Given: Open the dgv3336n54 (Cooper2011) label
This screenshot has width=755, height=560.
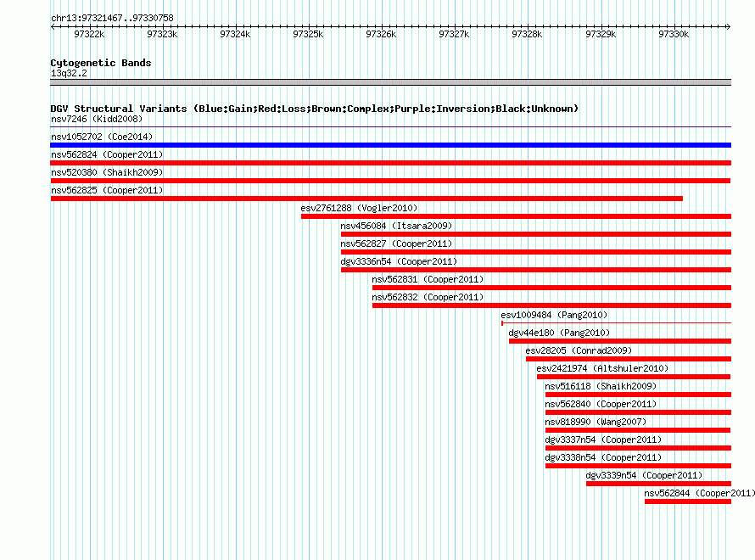Looking at the screenshot, I should 399,261.
